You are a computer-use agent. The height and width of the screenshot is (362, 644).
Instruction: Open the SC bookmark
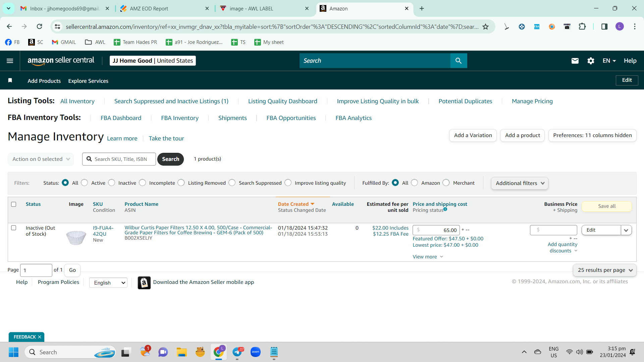[x=36, y=42]
